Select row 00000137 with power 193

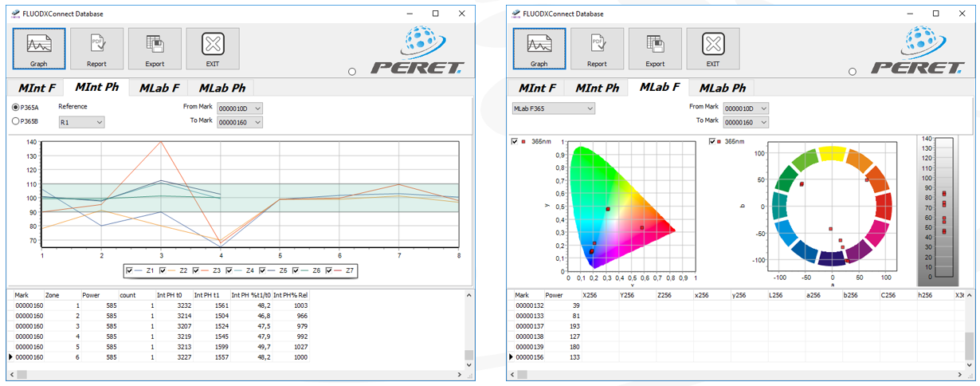click(735, 326)
